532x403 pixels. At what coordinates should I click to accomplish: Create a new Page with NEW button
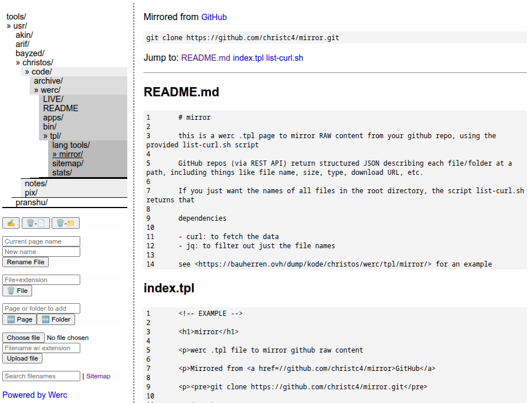(19, 319)
